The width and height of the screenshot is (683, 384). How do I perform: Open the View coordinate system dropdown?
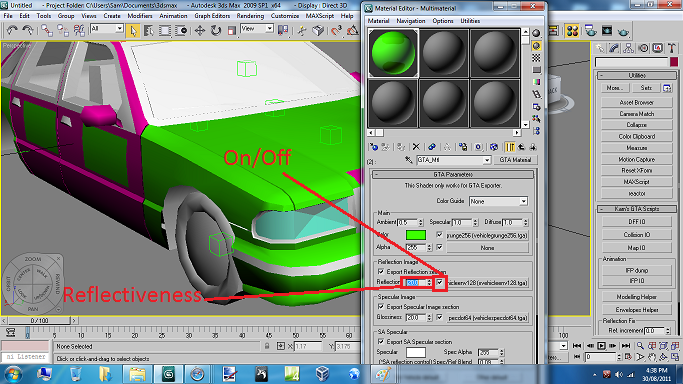[x=257, y=29]
